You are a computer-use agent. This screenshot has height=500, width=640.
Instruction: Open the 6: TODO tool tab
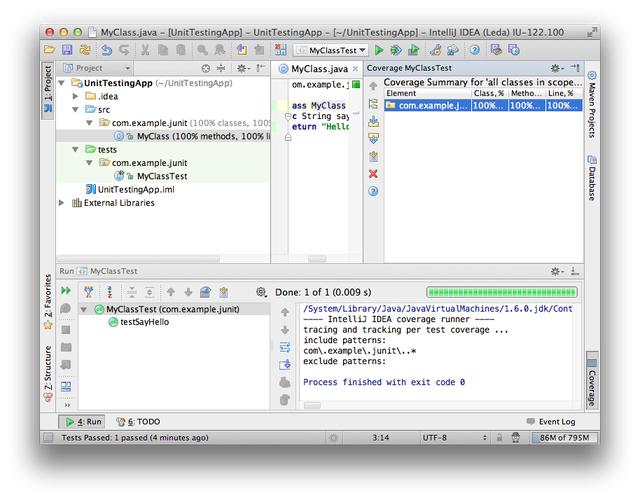tap(138, 422)
